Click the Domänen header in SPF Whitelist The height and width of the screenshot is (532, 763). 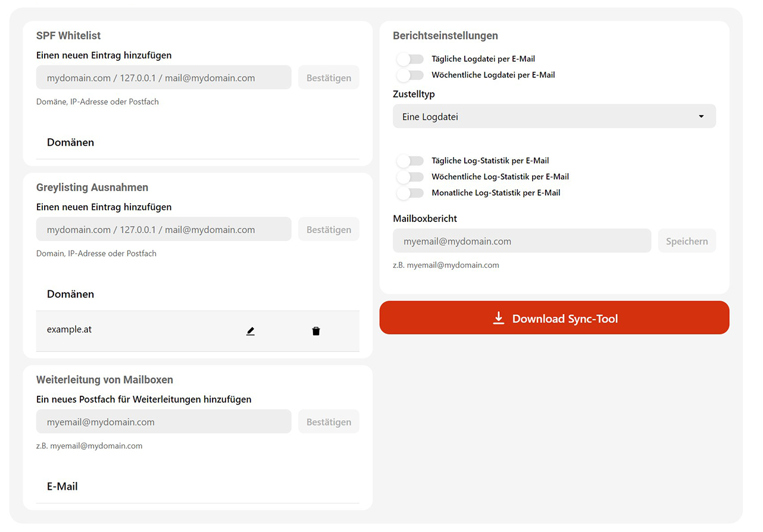point(70,142)
